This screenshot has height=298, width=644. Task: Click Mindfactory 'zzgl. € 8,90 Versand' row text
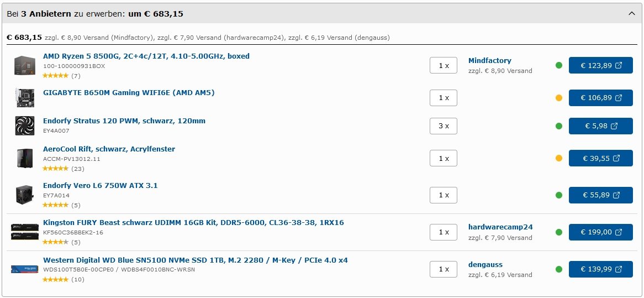[x=500, y=71]
